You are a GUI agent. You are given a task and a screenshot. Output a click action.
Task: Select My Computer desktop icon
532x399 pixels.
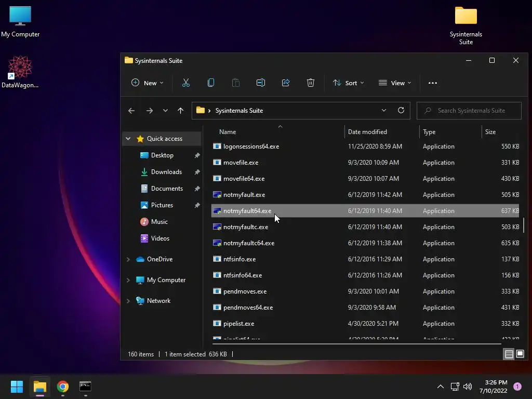click(x=20, y=22)
